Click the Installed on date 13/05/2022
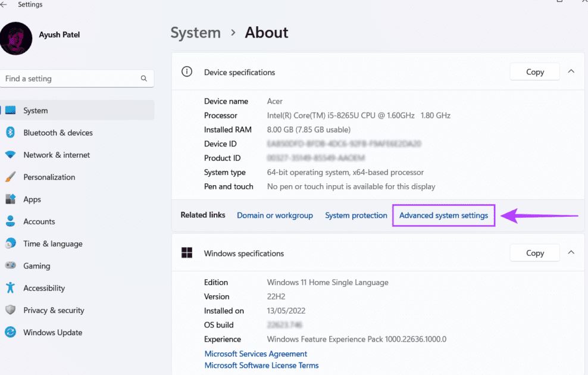This screenshot has width=588, height=375. tap(286, 311)
